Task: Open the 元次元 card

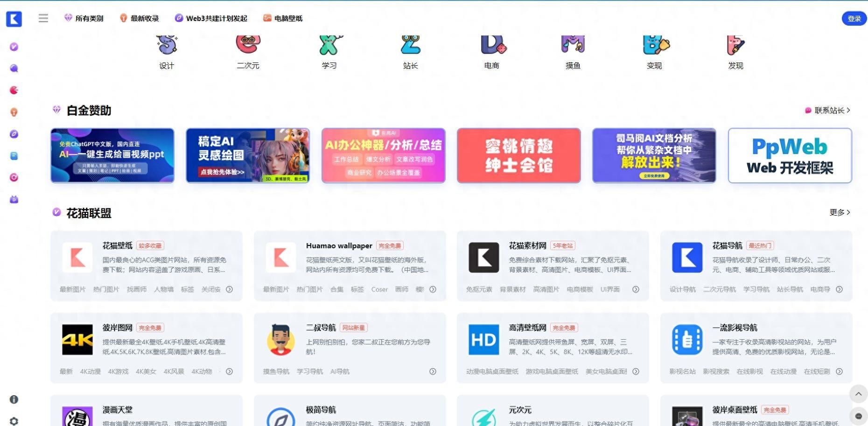Action: [553, 411]
